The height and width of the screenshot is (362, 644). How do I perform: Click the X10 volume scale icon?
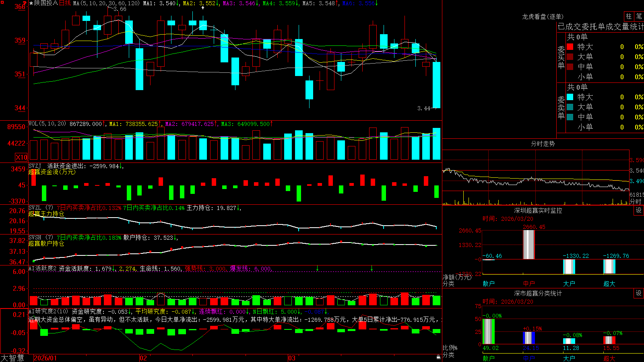click(x=21, y=157)
